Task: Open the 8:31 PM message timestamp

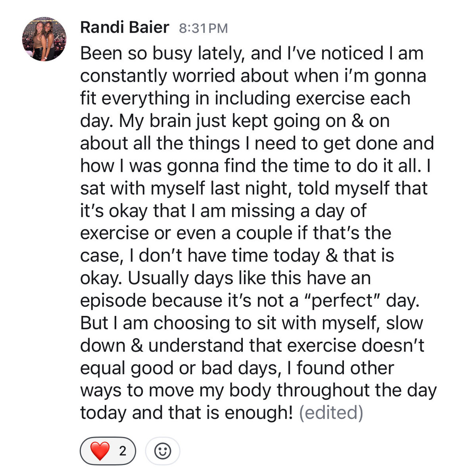Action: [x=203, y=29]
